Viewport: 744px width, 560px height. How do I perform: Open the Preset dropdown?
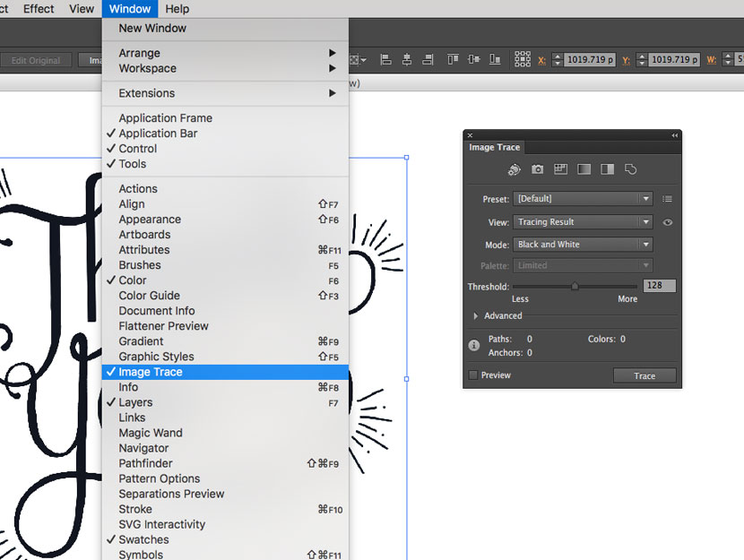(x=583, y=199)
